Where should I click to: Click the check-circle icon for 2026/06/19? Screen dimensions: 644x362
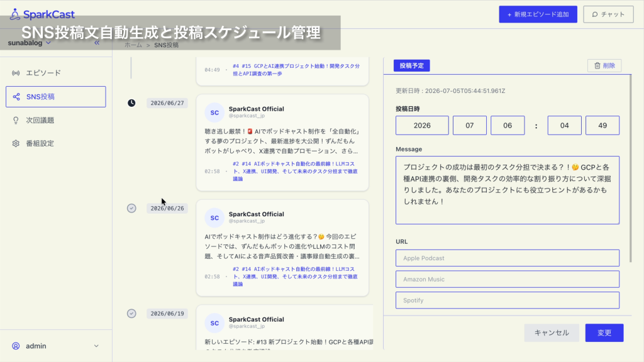(x=131, y=314)
